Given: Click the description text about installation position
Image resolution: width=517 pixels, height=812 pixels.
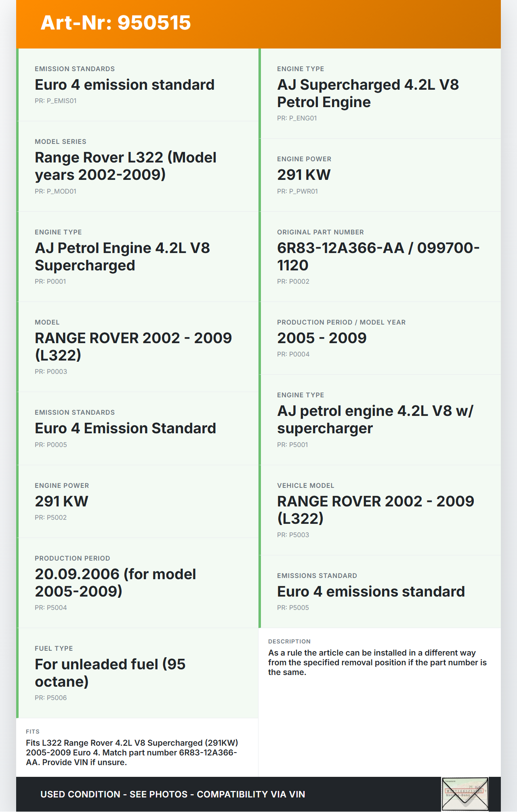Looking at the screenshot, I should 377,662.
